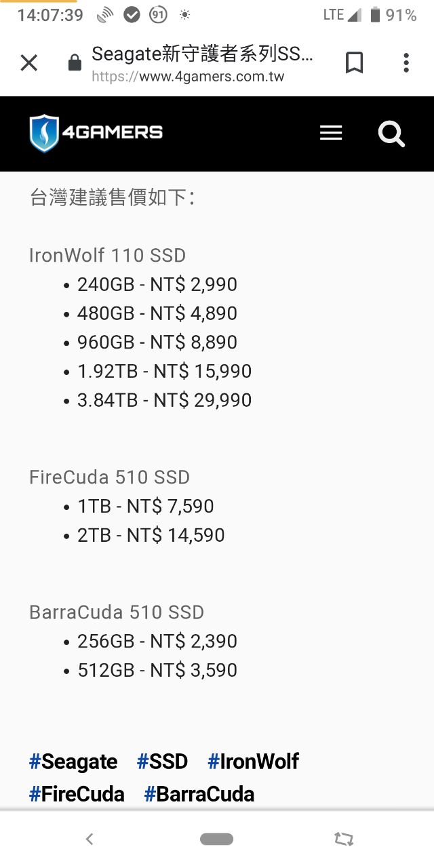Tap the Android back arrow
The height and width of the screenshot is (868, 434).
tap(90, 840)
